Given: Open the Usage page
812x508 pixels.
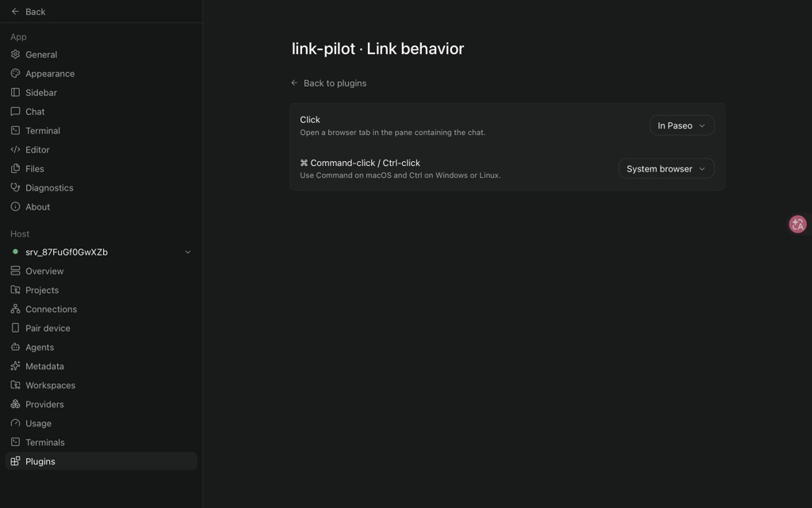Looking at the screenshot, I should [x=101, y=423].
